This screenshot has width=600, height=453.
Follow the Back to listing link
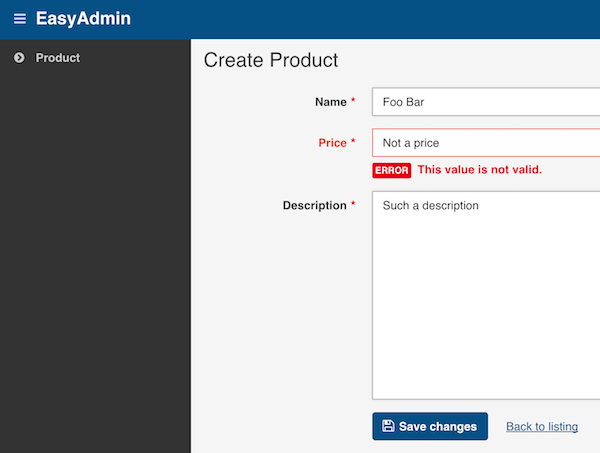tap(542, 427)
